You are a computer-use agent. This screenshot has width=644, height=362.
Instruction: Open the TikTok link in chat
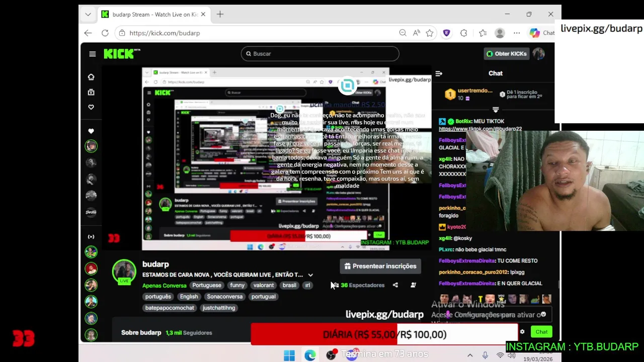pyautogui.click(x=480, y=129)
